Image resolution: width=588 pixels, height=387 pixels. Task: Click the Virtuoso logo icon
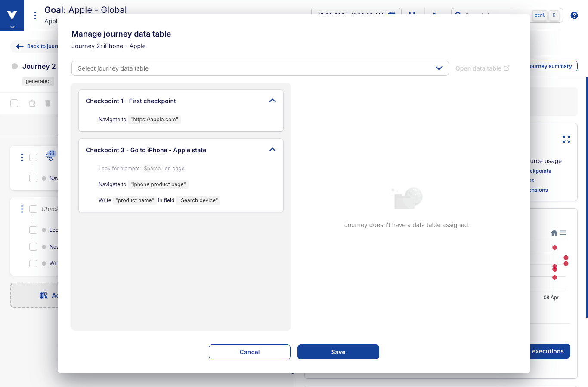point(12,15)
